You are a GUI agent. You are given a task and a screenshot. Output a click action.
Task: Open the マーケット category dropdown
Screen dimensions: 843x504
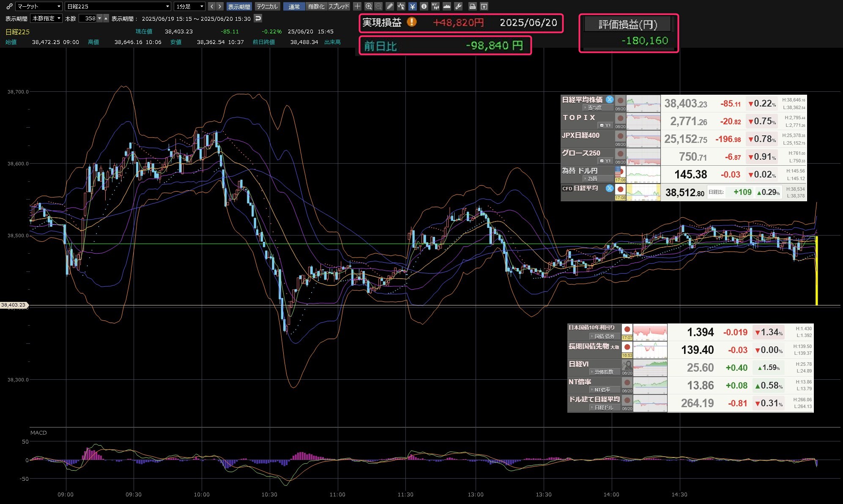pyautogui.click(x=38, y=6)
